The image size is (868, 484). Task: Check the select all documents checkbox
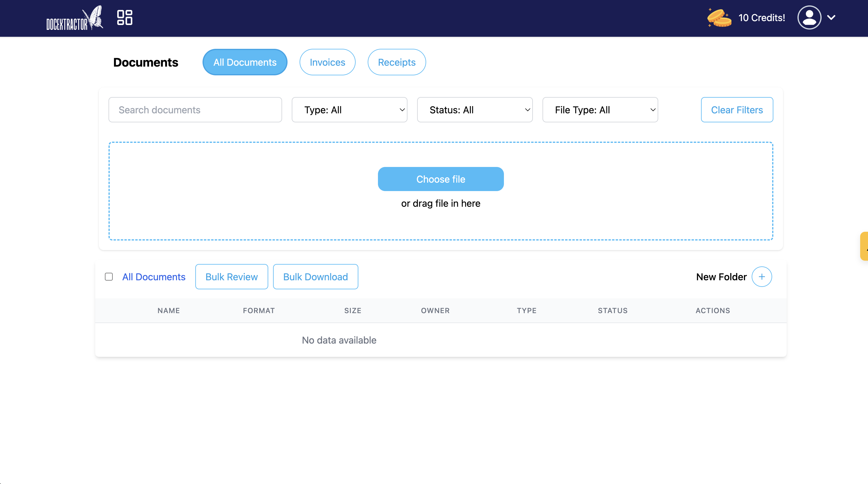pos(108,277)
